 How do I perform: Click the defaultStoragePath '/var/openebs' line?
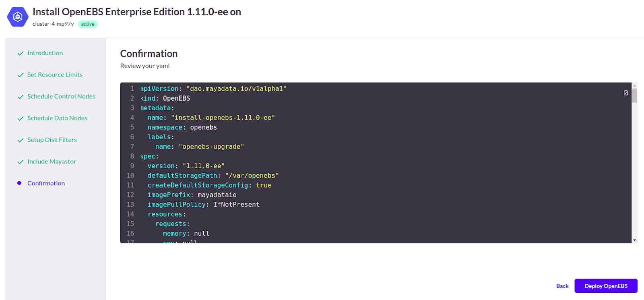click(213, 176)
